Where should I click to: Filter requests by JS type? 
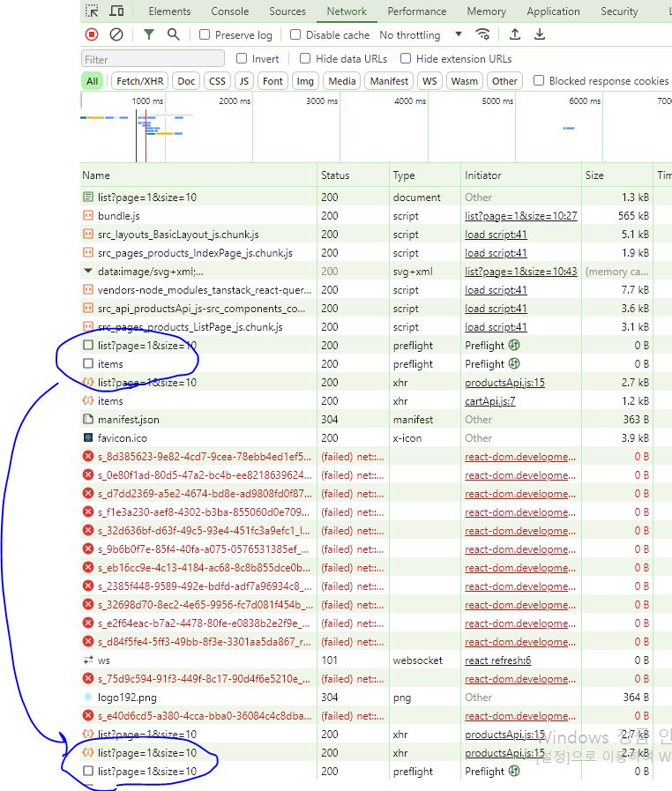point(244,81)
